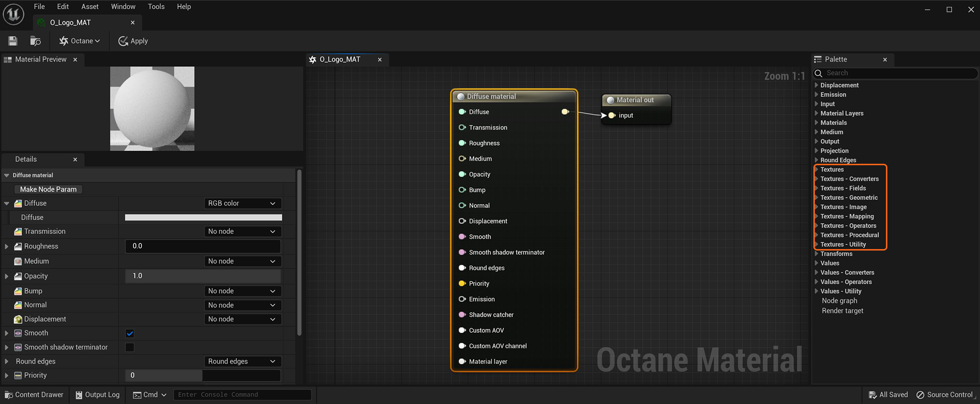
Task: Click the Bump property icon
Action: [18, 291]
